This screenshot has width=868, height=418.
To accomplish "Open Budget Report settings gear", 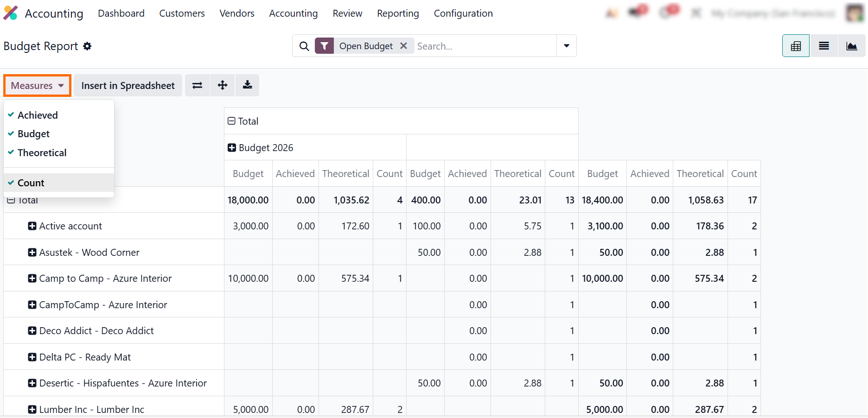I will pos(87,46).
